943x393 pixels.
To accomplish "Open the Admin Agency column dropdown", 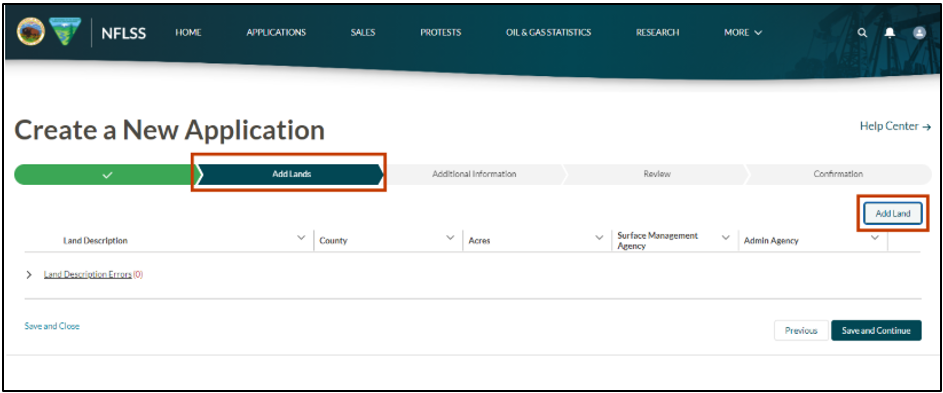I will point(875,238).
